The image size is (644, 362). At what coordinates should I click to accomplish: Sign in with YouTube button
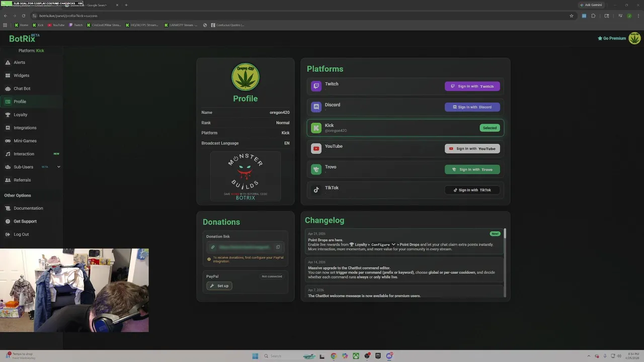(472, 149)
